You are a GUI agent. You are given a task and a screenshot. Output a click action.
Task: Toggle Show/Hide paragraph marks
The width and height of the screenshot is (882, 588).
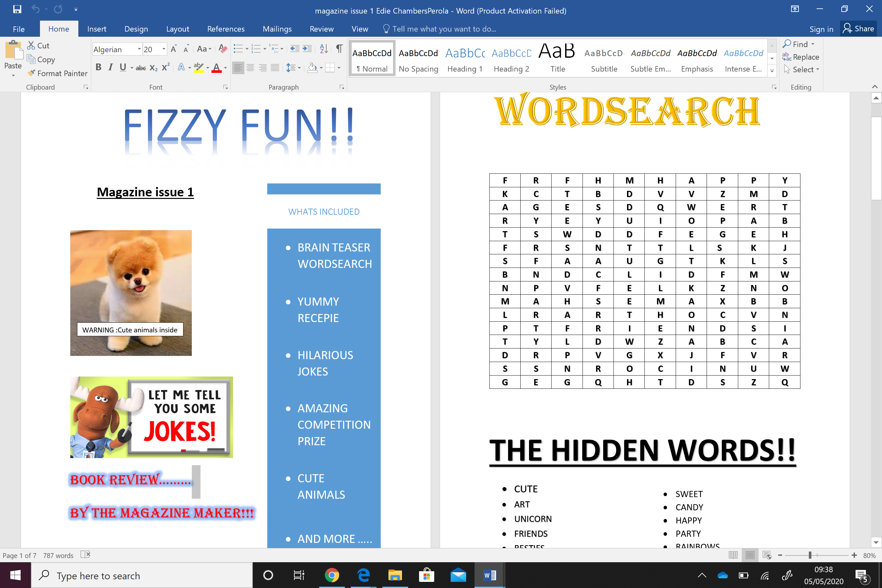click(x=339, y=49)
